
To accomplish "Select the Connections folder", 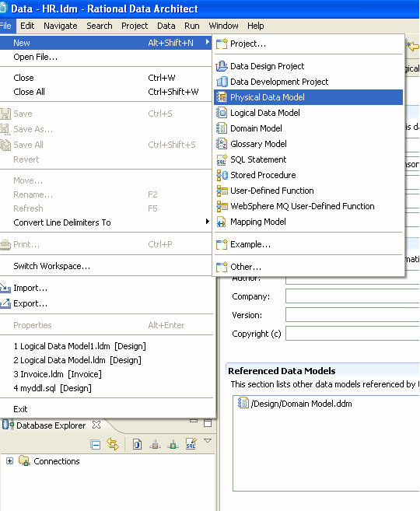I will (x=49, y=461).
